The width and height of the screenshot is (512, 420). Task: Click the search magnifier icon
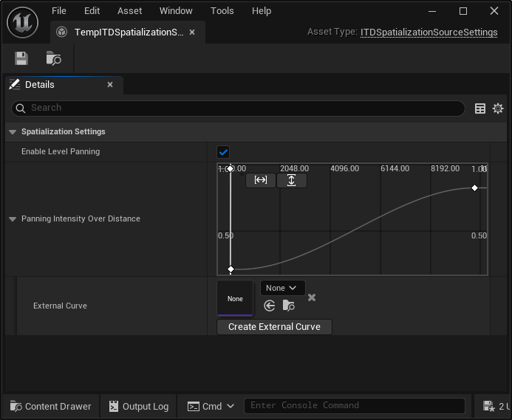pos(20,109)
